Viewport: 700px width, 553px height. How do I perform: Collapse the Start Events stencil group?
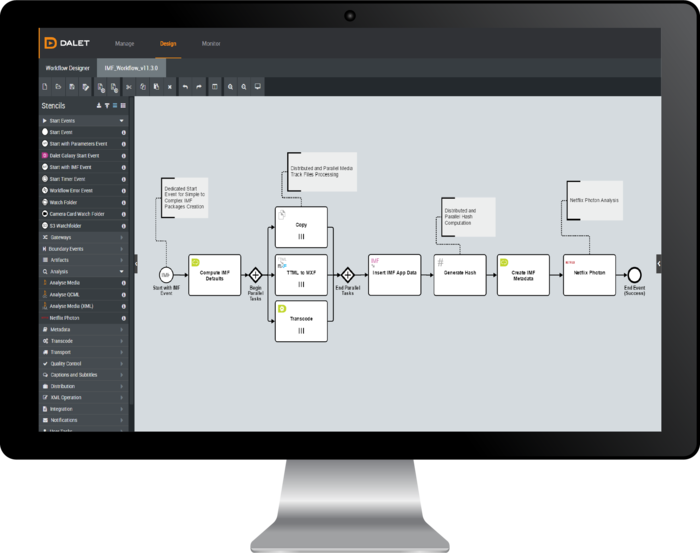[x=122, y=120]
